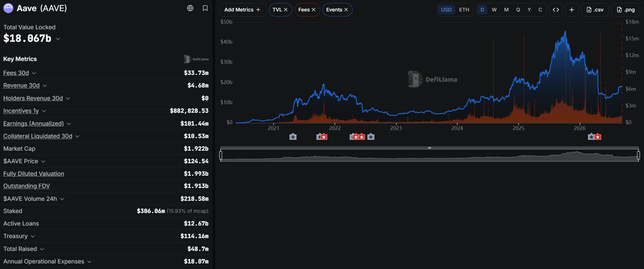
Task: Click the $218.58m volume value
Action: [x=194, y=199]
